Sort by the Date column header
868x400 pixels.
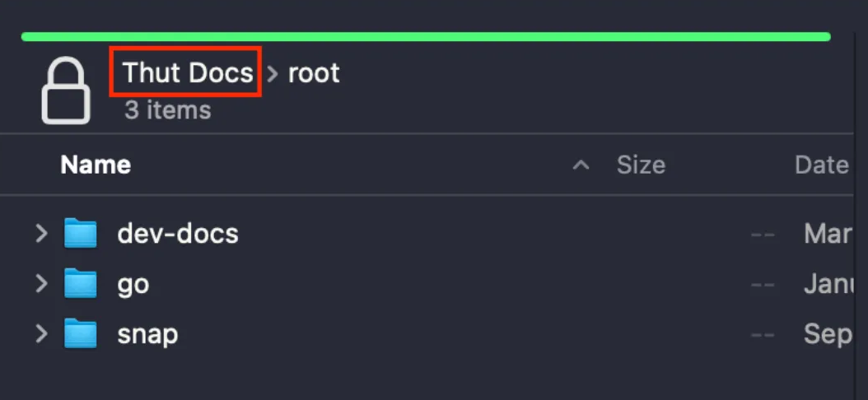point(821,165)
